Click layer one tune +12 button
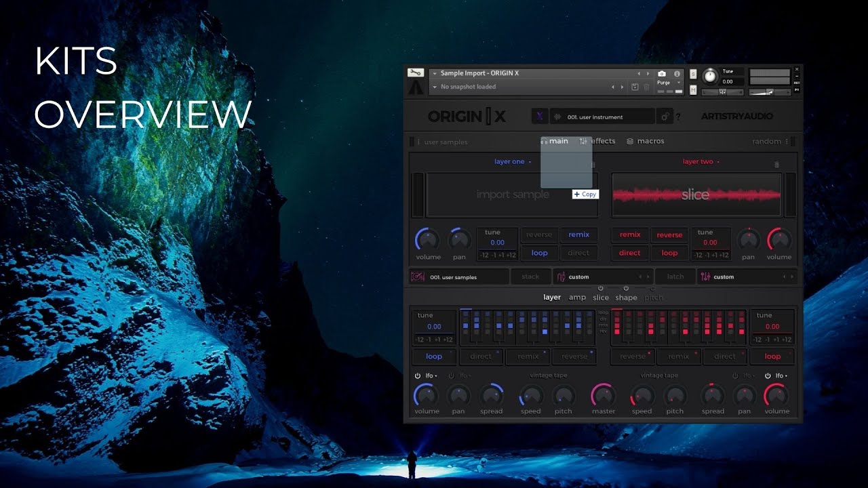The width and height of the screenshot is (868, 488). [x=511, y=256]
